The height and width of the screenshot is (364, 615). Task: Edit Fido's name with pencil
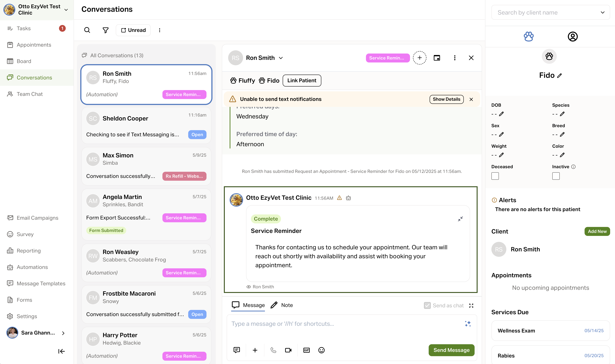click(560, 76)
